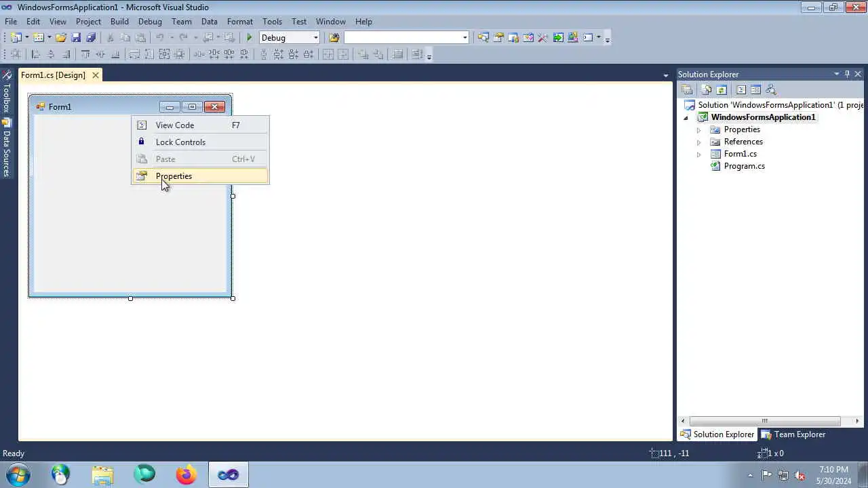Viewport: 868px width, 488px height.
Task: Switch to the Team Explorer tab
Action: [x=793, y=434]
